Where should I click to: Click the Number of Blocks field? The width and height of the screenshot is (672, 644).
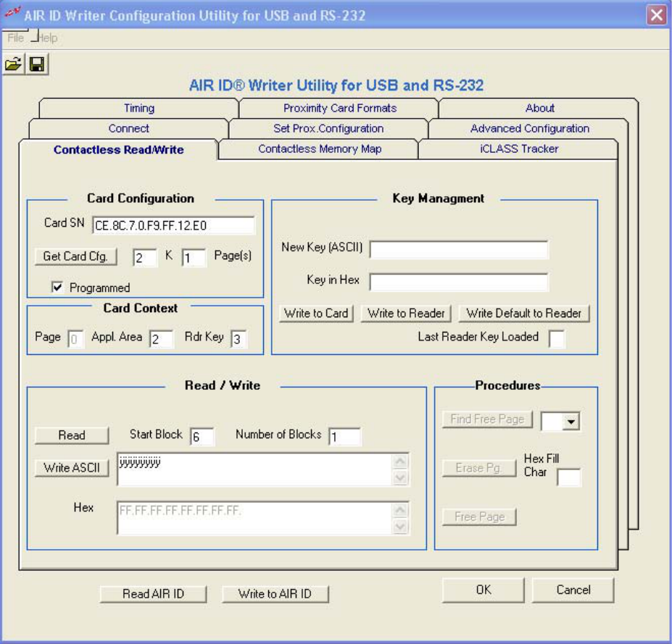pos(344,436)
